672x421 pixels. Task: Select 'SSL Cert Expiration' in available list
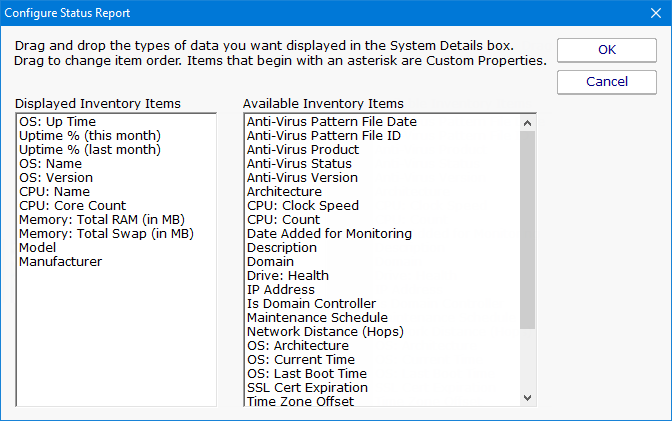tap(307, 388)
